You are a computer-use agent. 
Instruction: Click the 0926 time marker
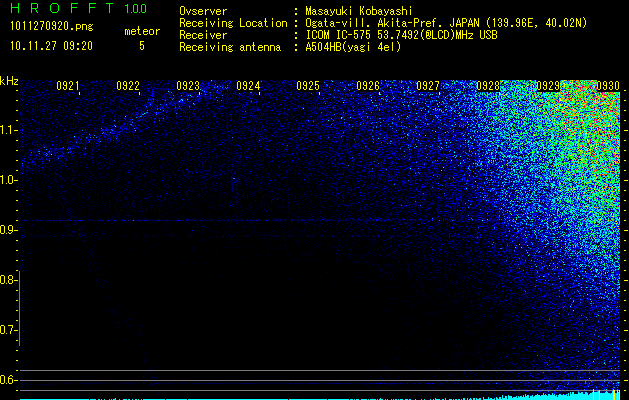tap(368, 85)
